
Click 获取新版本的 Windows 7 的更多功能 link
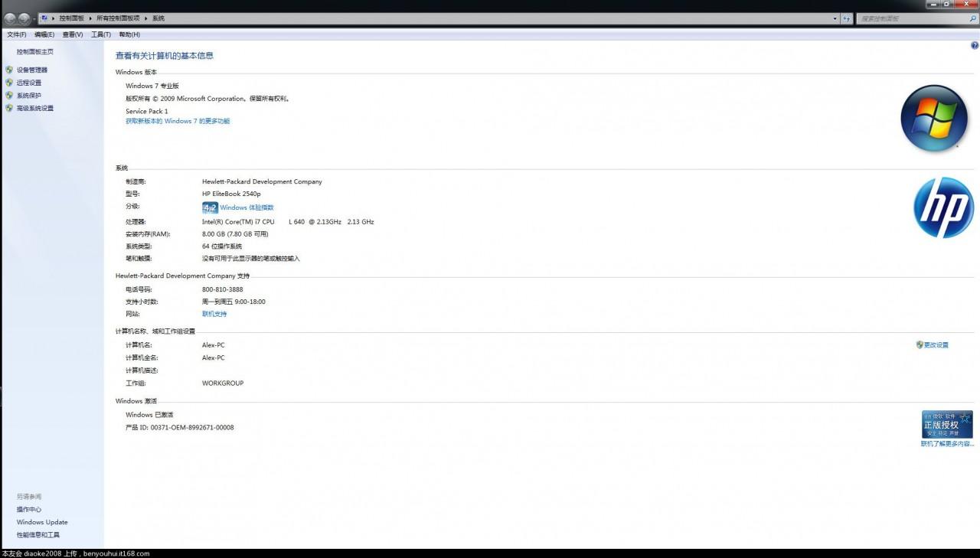click(178, 121)
